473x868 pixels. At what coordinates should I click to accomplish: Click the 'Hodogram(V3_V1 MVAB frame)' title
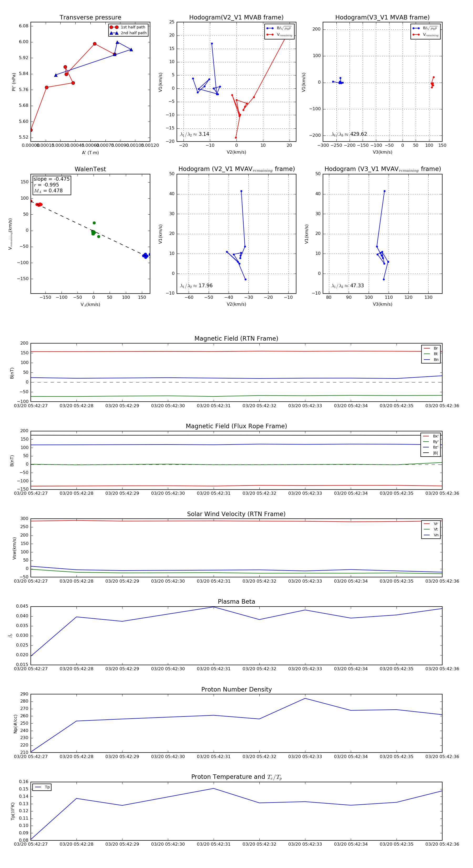click(x=382, y=18)
